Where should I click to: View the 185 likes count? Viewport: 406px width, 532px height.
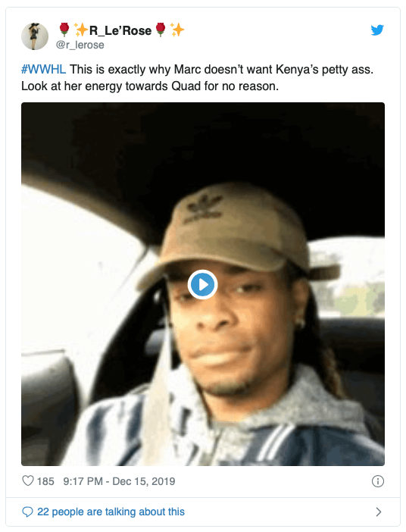click(45, 481)
